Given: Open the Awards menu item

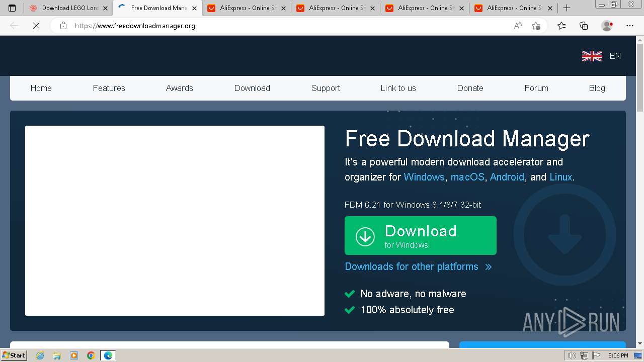Looking at the screenshot, I should [179, 88].
